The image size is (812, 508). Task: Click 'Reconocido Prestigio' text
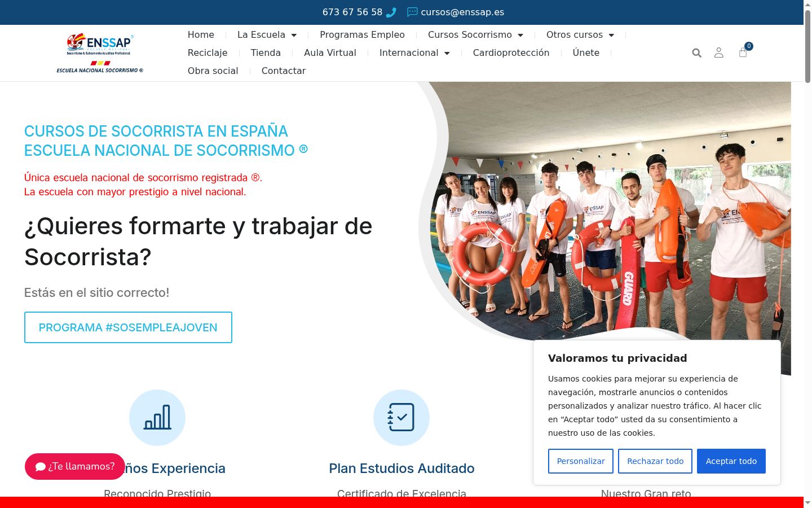[x=157, y=493]
